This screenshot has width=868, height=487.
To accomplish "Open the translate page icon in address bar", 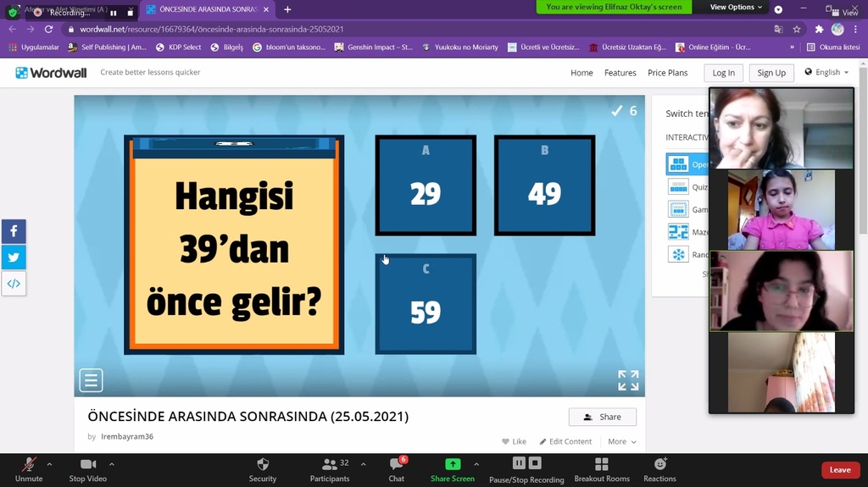I will (x=778, y=30).
